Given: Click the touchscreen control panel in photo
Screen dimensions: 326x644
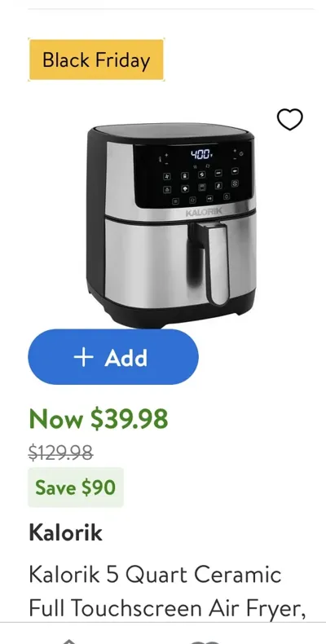Looking at the screenshot, I should pyautogui.click(x=192, y=176).
